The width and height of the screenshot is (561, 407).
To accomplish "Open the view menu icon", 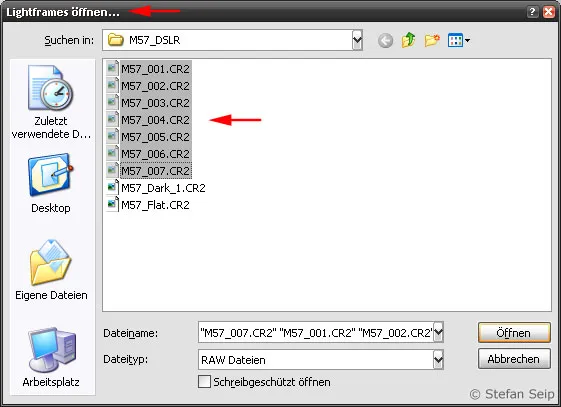I will [459, 40].
